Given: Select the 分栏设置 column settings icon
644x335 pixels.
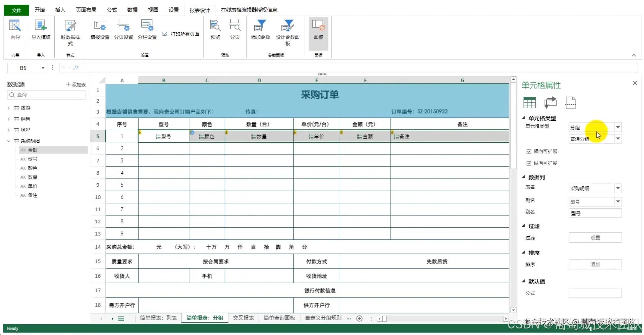Looking at the screenshot, I should point(147,26).
